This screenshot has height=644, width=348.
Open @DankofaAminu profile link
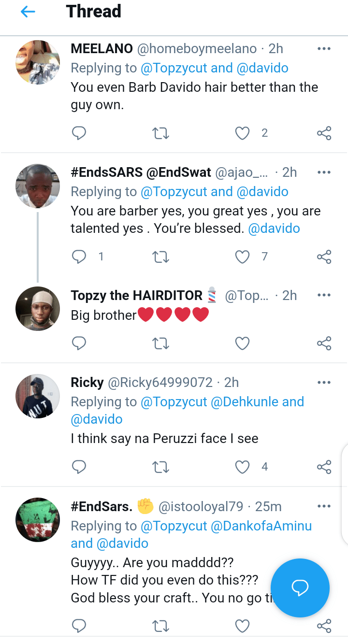tap(261, 526)
